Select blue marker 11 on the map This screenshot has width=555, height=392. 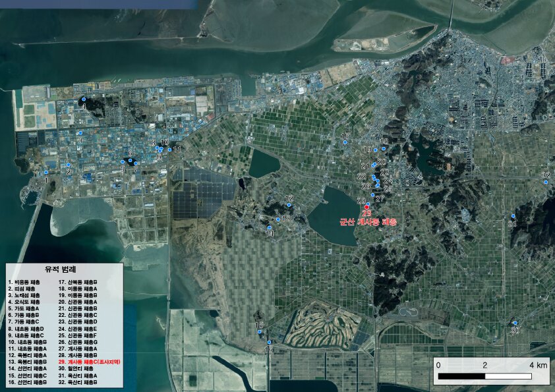pyautogui.click(x=170, y=150)
